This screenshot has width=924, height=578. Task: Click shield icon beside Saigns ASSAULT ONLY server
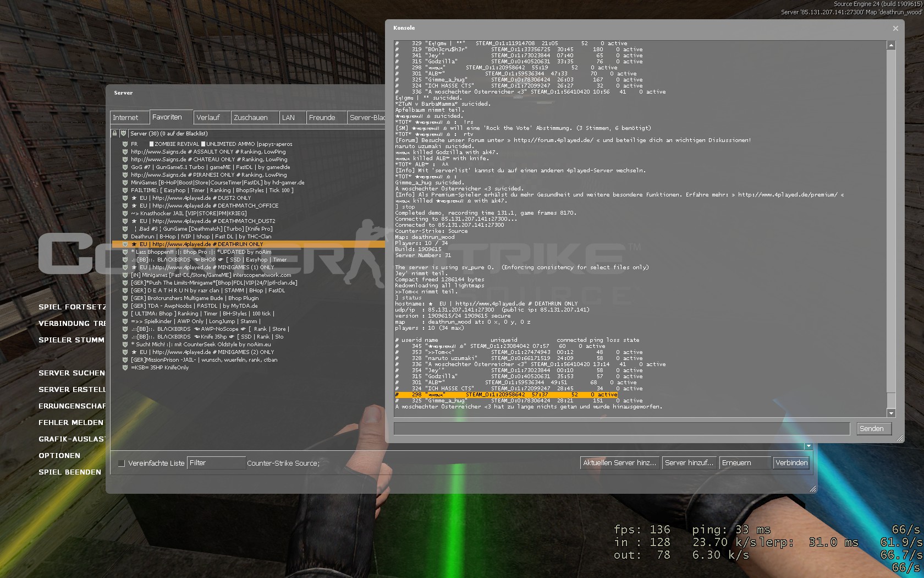coord(125,151)
